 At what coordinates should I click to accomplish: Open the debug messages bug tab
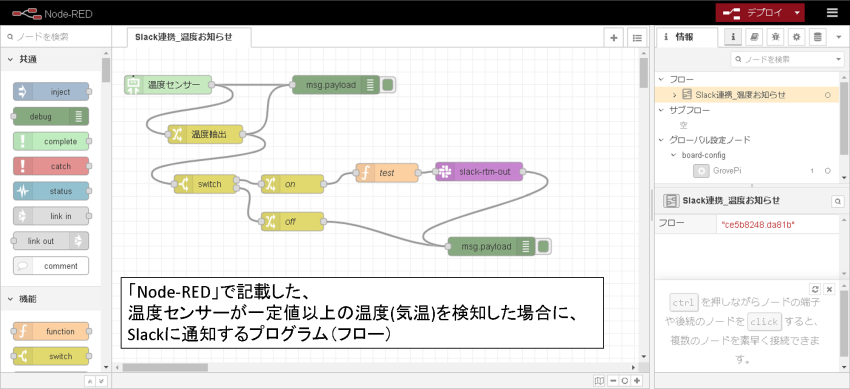pyautogui.click(x=775, y=37)
